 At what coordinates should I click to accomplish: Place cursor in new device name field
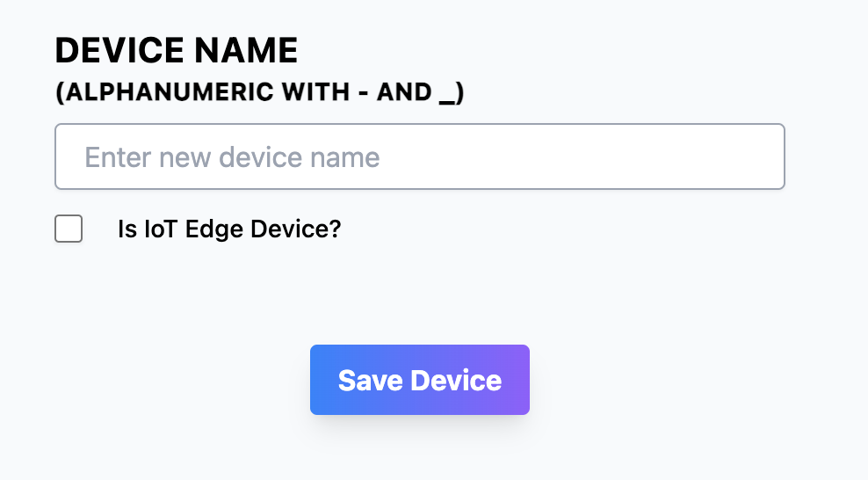tap(420, 156)
